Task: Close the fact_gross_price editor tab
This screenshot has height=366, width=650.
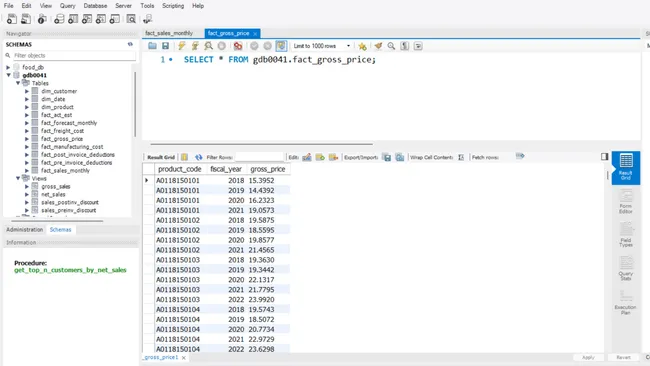Action: pyautogui.click(x=255, y=34)
